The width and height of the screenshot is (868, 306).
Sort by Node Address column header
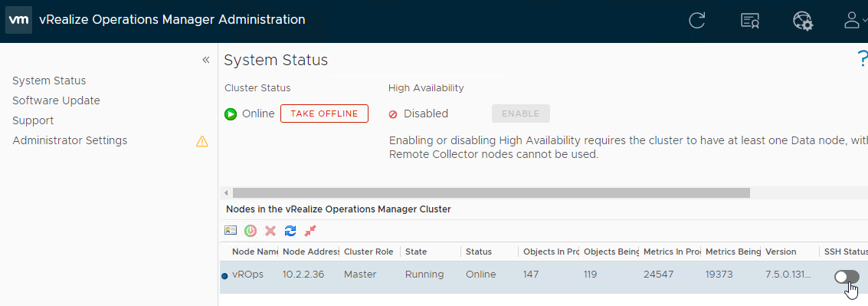[310, 252]
